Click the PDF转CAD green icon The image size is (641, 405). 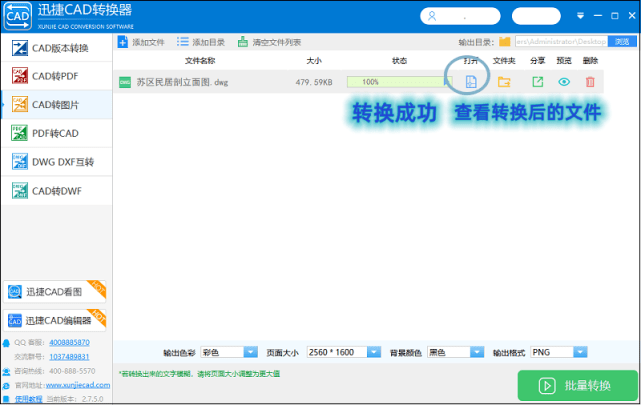click(x=20, y=133)
